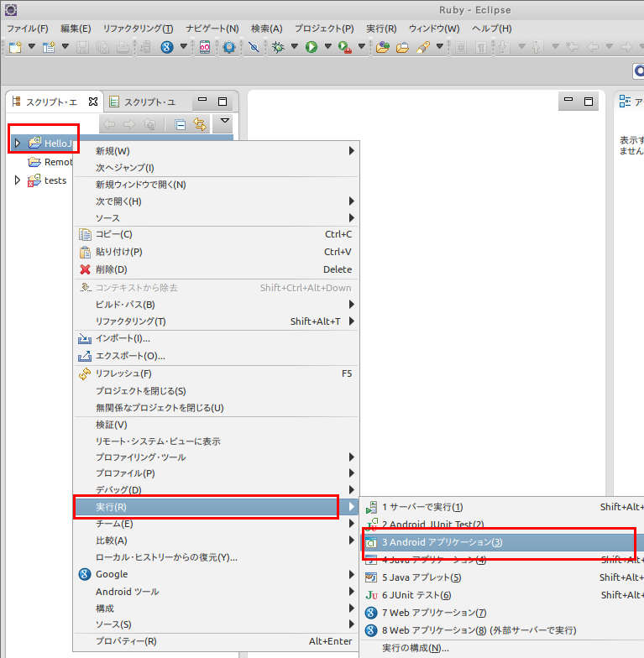Select 5 Java アプレット(5) entry
The height and width of the screenshot is (658, 644).
pos(502,577)
